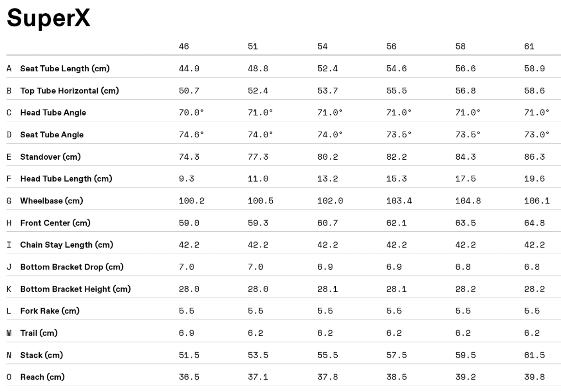Click the Stack value for size 58
This screenshot has height=392, width=561.
click(x=466, y=355)
